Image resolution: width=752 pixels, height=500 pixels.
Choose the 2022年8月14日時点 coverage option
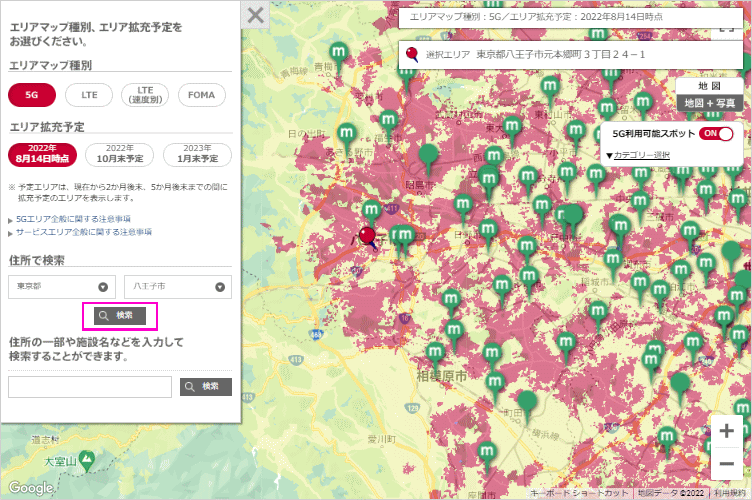42,154
